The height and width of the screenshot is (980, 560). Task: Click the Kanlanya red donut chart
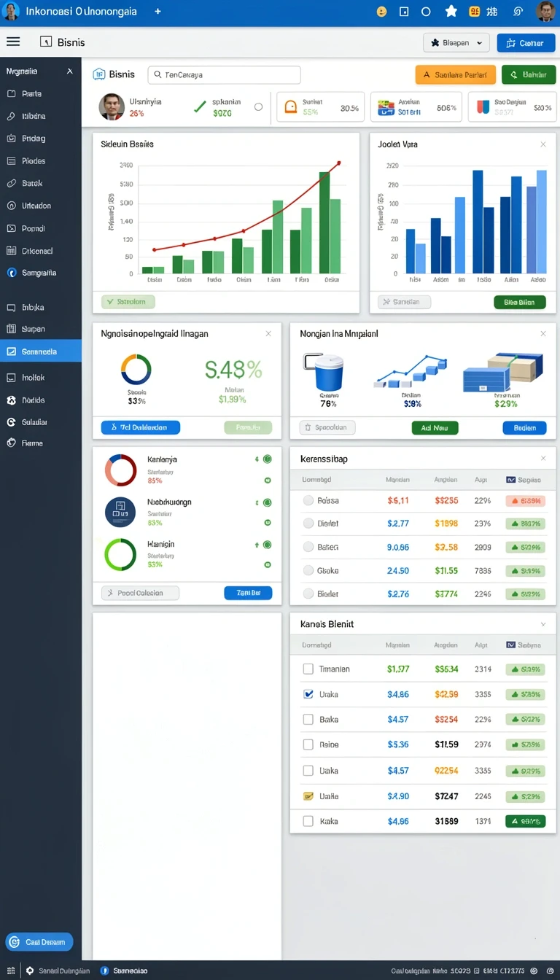(x=121, y=470)
